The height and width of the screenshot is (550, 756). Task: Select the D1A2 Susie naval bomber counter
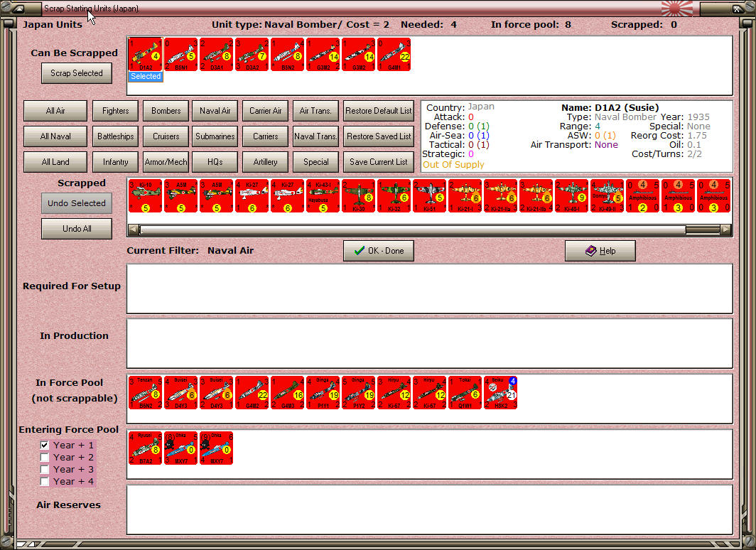(146, 55)
